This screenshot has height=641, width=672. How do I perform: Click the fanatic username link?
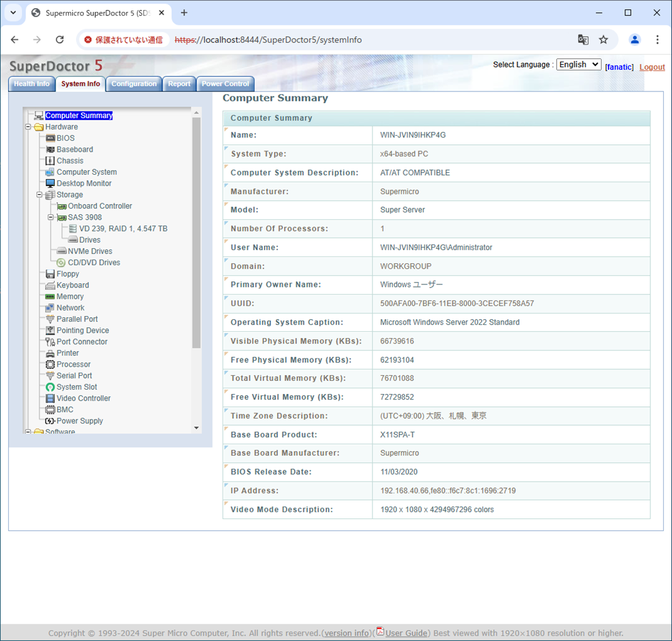(619, 67)
